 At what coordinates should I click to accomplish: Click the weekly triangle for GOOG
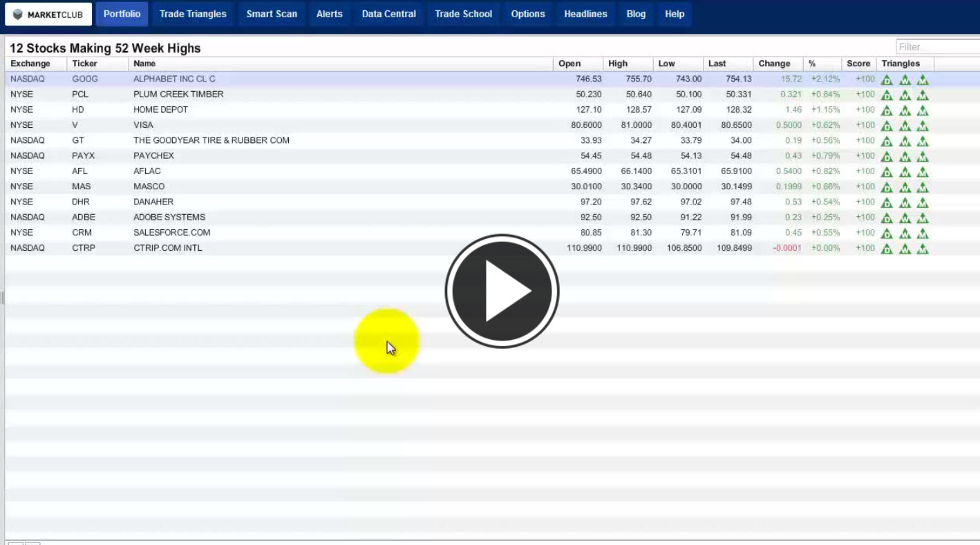tap(905, 80)
